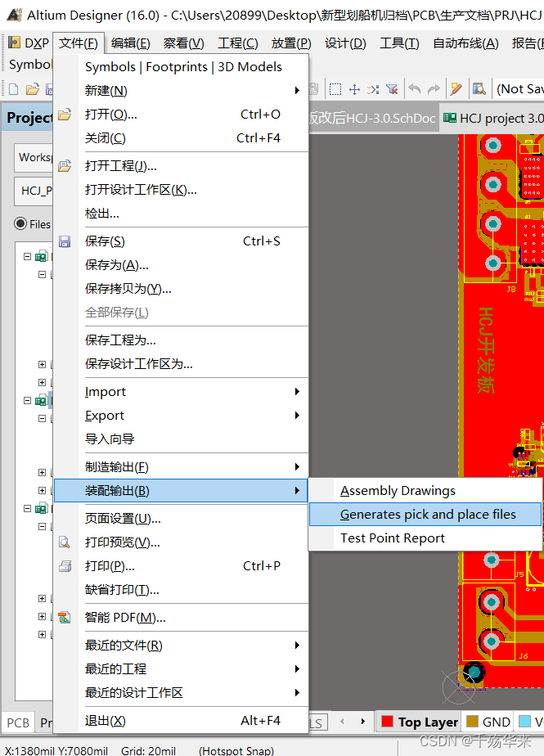Expand the Recent Documents submenu arrow
The image size is (544, 756).
(297, 645)
